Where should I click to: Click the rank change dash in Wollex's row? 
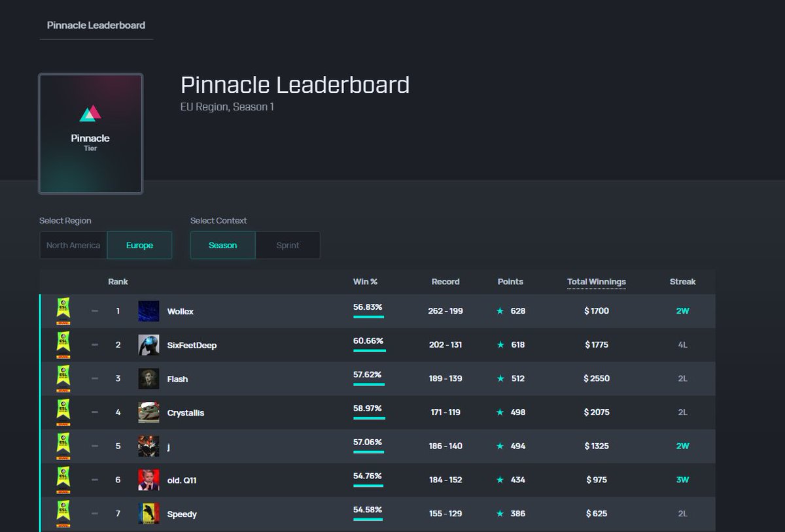(x=95, y=311)
